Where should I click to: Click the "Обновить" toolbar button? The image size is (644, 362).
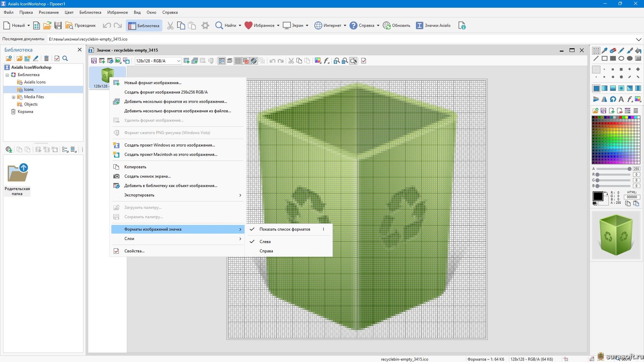[x=396, y=26]
